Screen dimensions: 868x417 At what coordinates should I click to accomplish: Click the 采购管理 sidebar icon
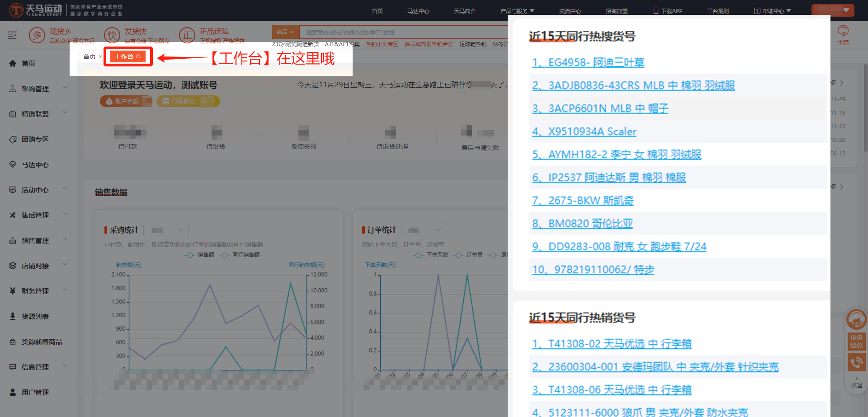coord(13,89)
